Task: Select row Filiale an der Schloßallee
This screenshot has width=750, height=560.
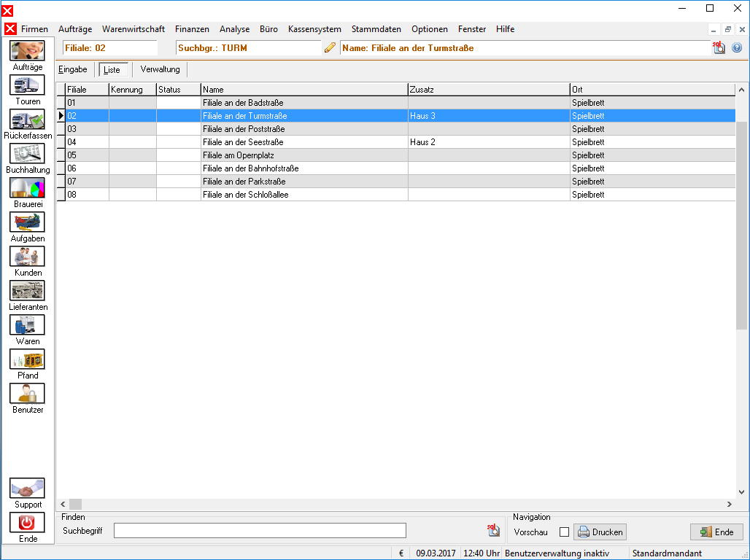Action: tap(396, 195)
